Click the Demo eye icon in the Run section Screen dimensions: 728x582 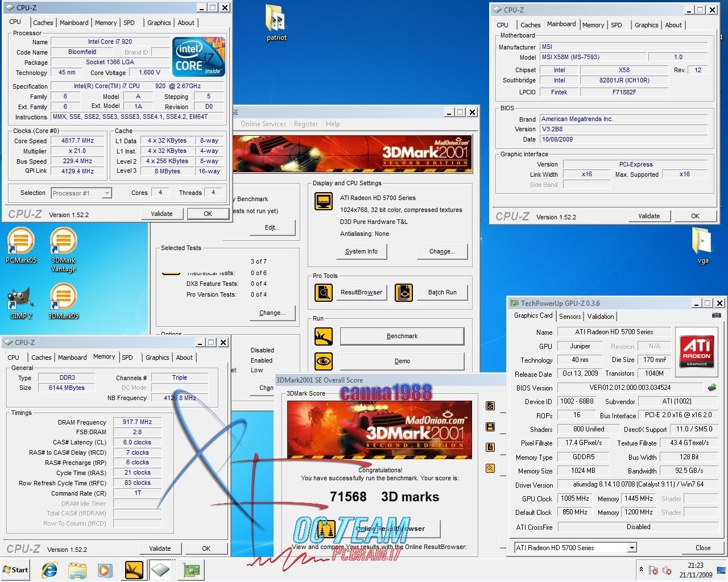coord(324,361)
